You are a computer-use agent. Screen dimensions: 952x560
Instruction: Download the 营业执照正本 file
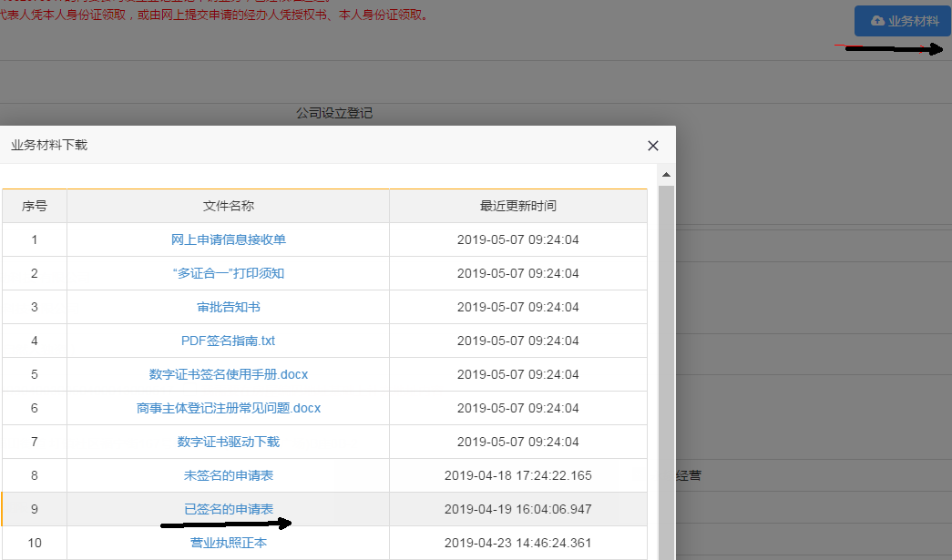229,543
